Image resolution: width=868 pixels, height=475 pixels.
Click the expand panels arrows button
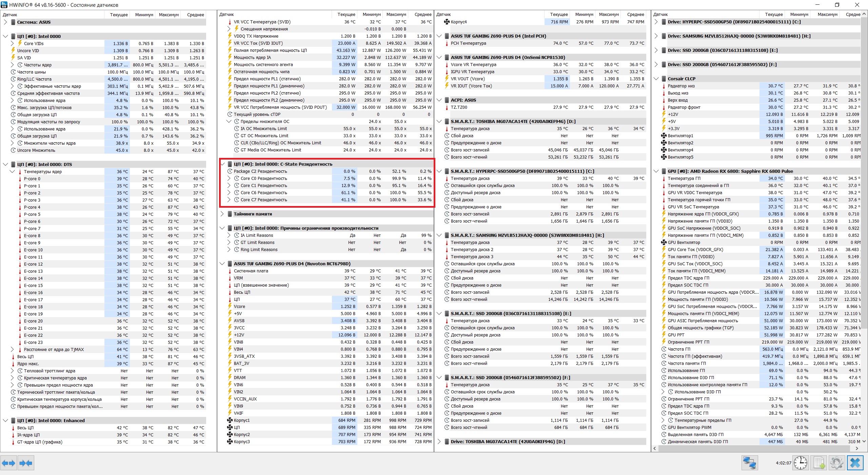coord(8,463)
